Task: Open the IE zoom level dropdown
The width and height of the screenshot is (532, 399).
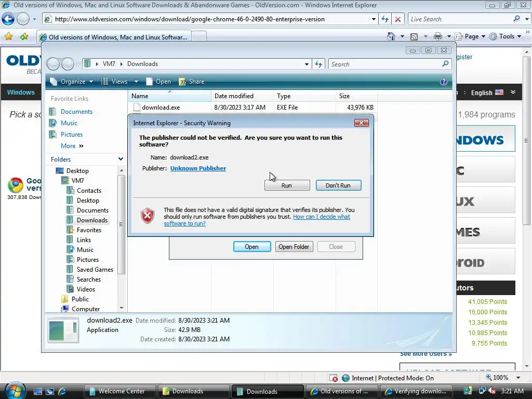Action: tap(518, 378)
